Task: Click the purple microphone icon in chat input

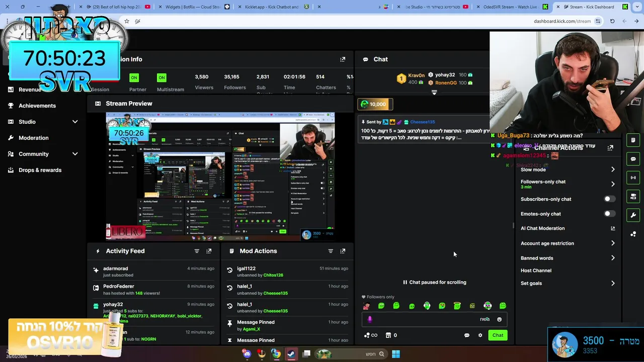Action: tap(370, 319)
